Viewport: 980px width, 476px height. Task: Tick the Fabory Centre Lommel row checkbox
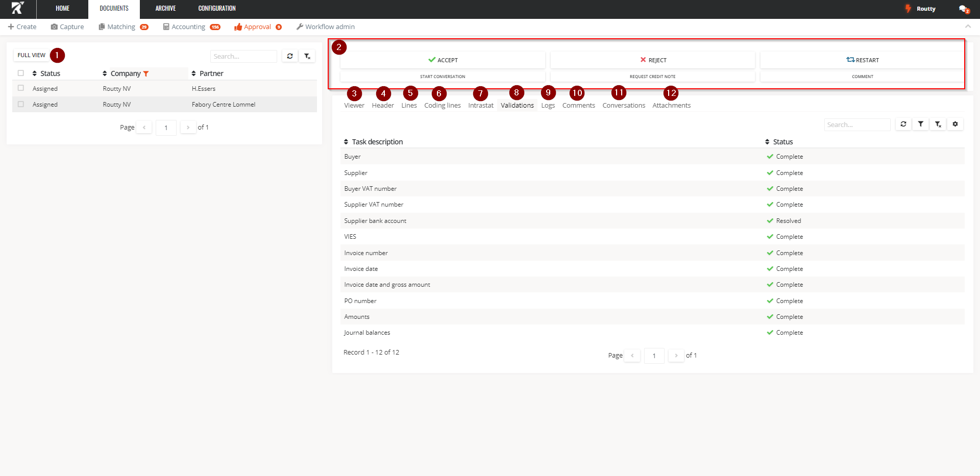(21, 104)
